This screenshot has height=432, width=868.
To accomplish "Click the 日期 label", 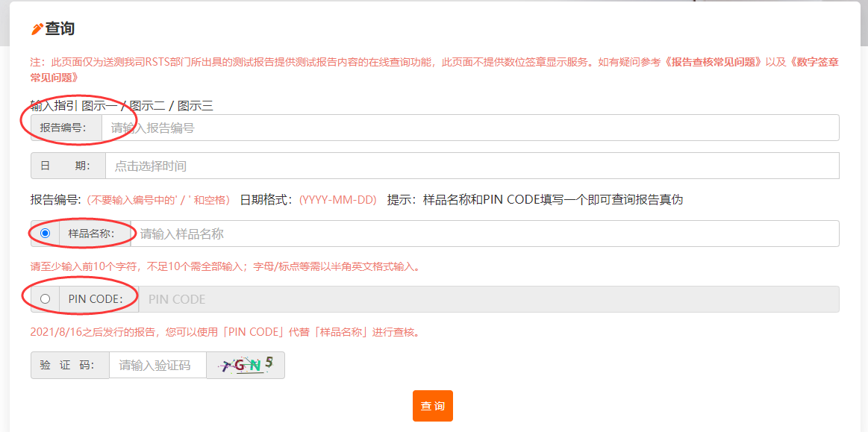I will 66,166.
